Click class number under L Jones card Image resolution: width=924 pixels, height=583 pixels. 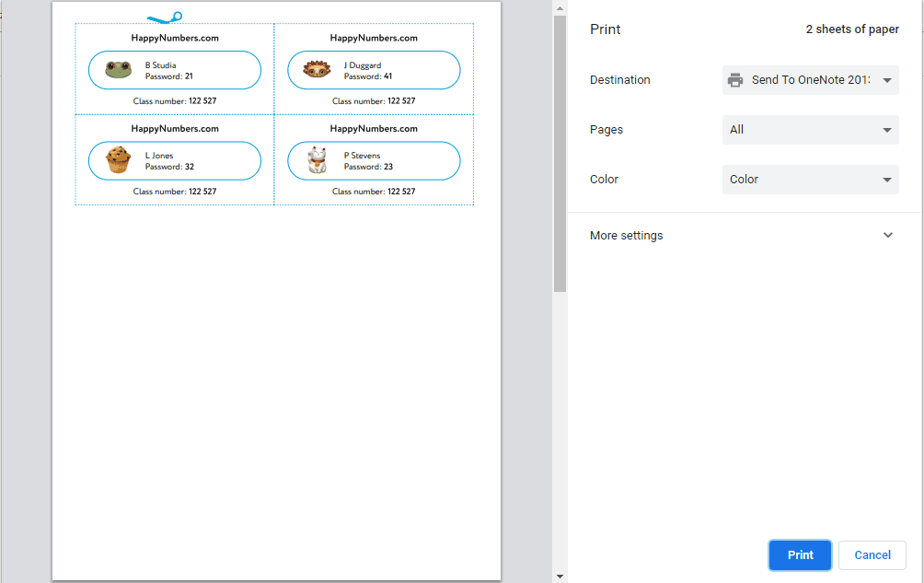click(175, 192)
